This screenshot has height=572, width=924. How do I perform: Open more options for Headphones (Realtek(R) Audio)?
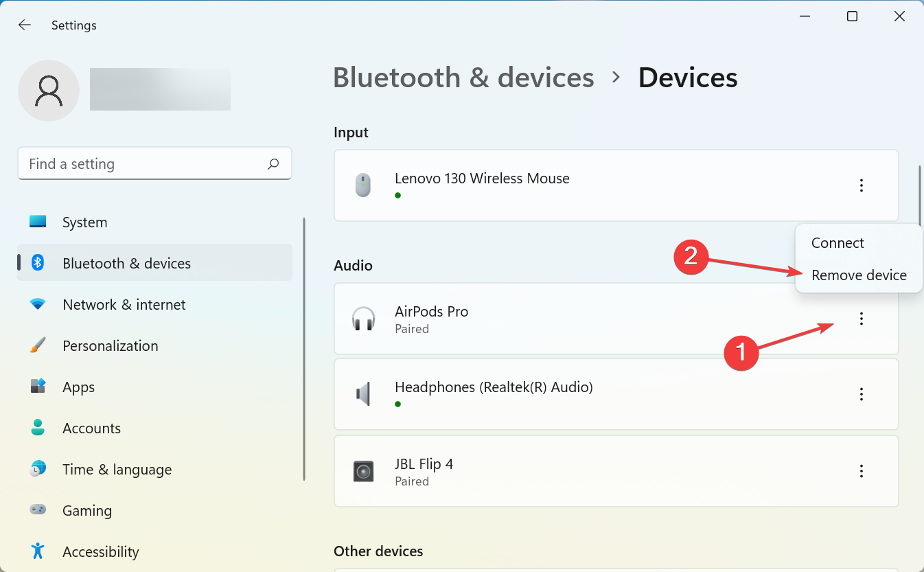pyautogui.click(x=861, y=394)
